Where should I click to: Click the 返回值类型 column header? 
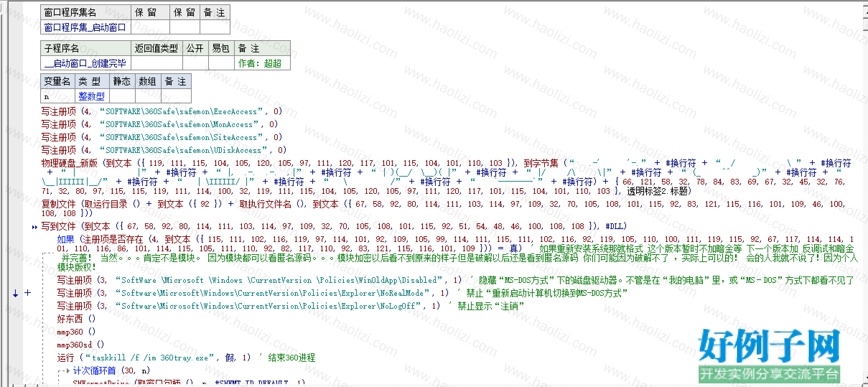click(157, 48)
